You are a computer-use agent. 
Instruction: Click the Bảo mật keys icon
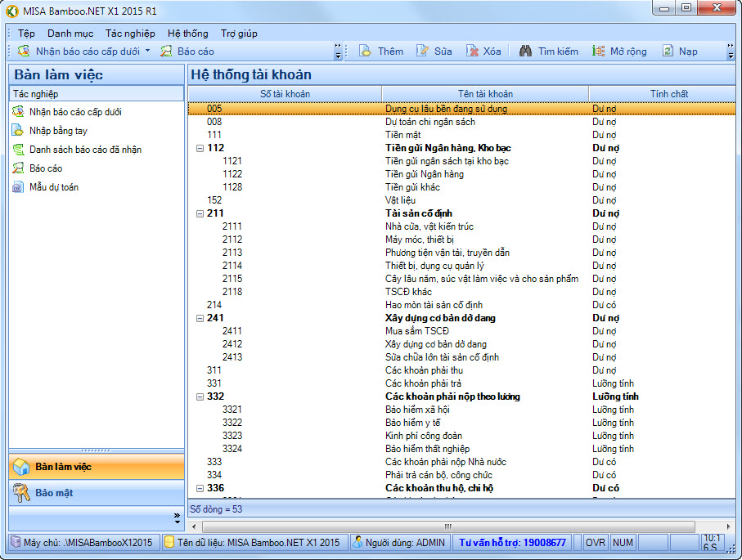(x=21, y=492)
